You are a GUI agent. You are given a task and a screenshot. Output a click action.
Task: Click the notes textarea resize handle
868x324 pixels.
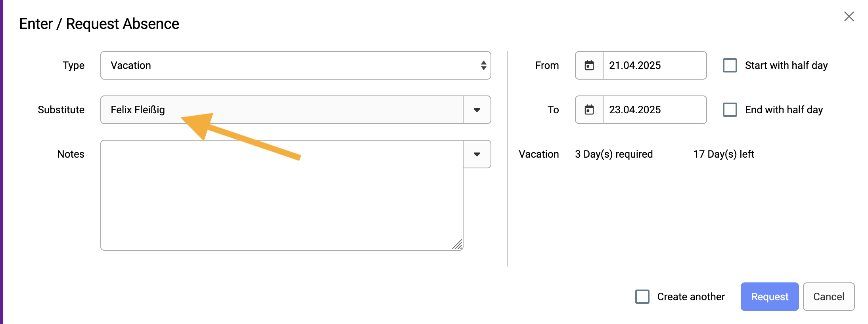coord(457,245)
